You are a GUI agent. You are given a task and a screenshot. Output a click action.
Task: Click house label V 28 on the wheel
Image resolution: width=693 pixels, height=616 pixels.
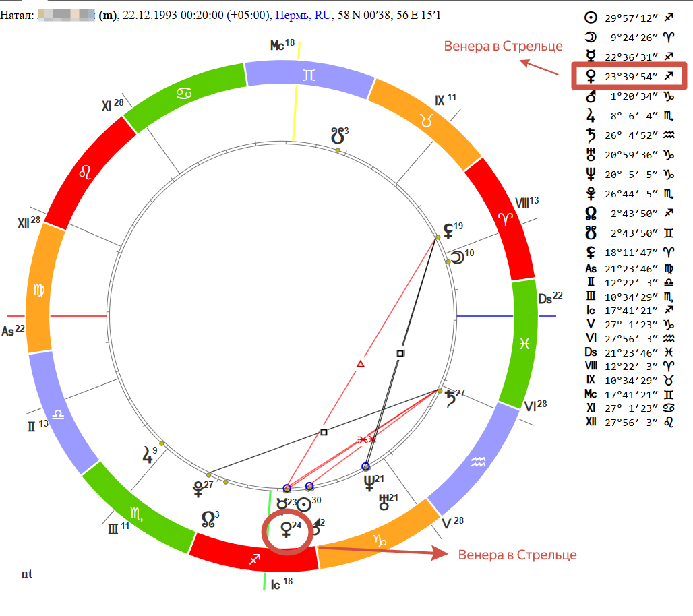pyautogui.click(x=452, y=522)
